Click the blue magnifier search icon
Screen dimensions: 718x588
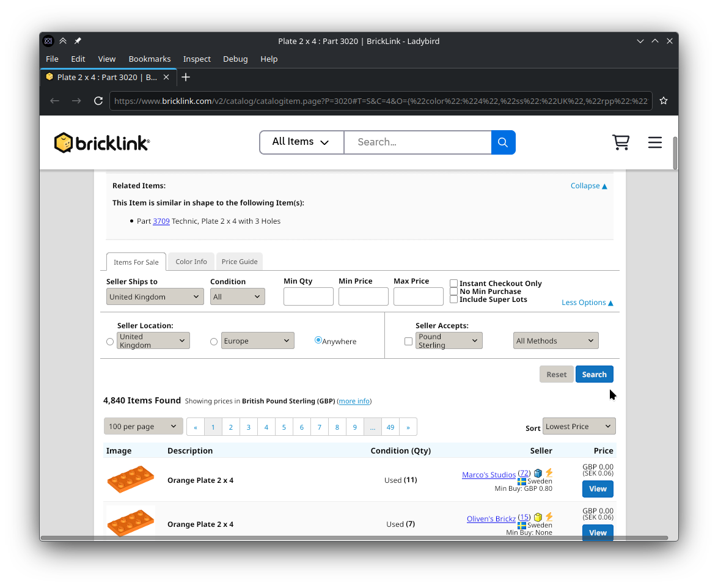coord(503,142)
